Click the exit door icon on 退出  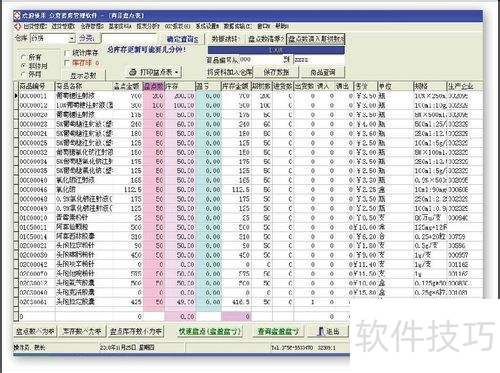[x=321, y=331]
